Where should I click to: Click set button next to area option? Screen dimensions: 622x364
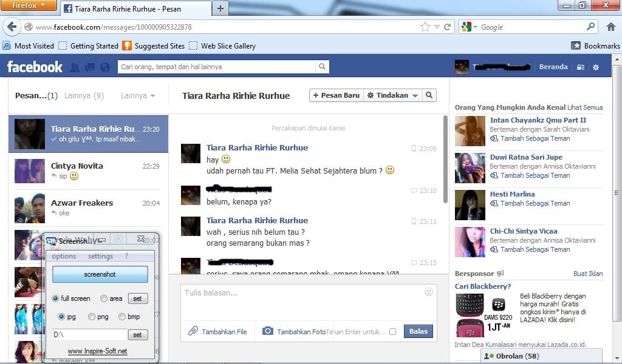[x=138, y=298]
